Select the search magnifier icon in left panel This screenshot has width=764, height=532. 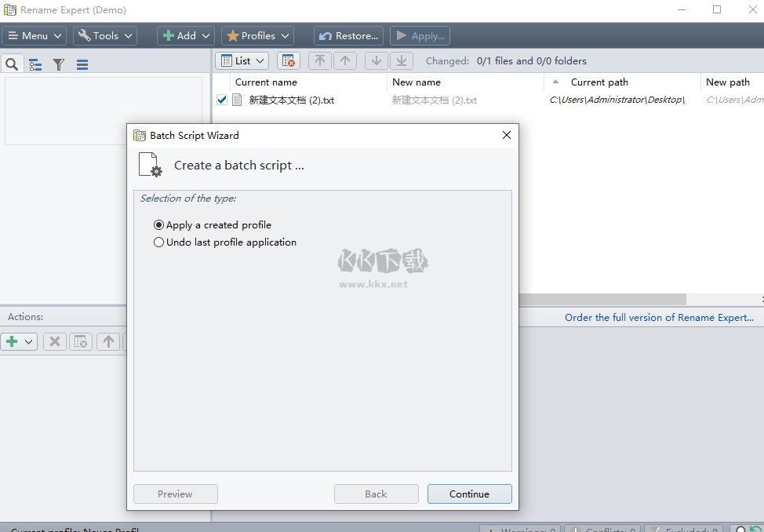point(12,64)
